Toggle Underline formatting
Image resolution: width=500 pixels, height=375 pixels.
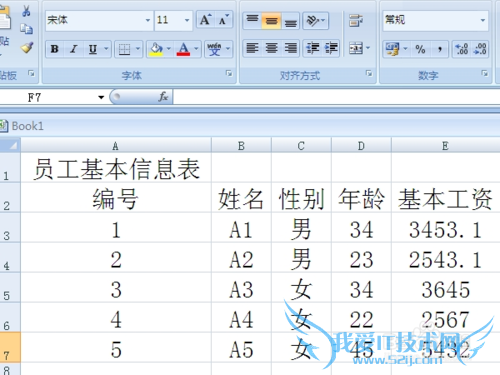(x=93, y=49)
